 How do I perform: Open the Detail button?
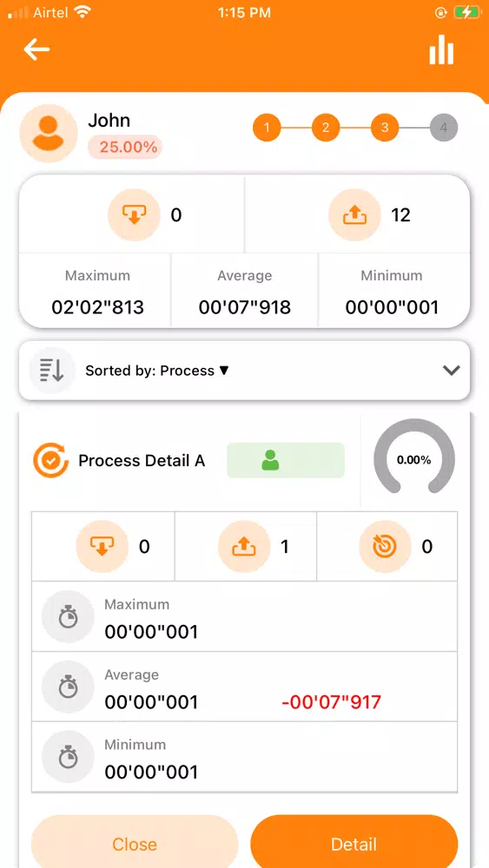[x=354, y=844]
